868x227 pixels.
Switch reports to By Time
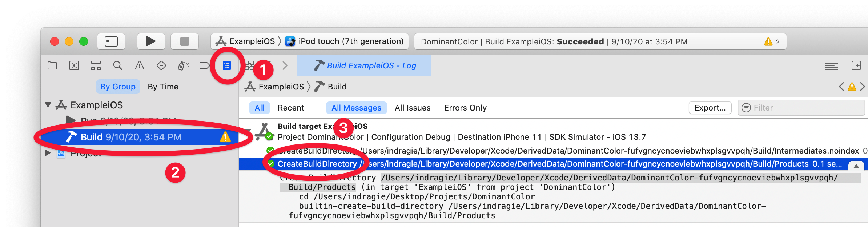tap(163, 87)
